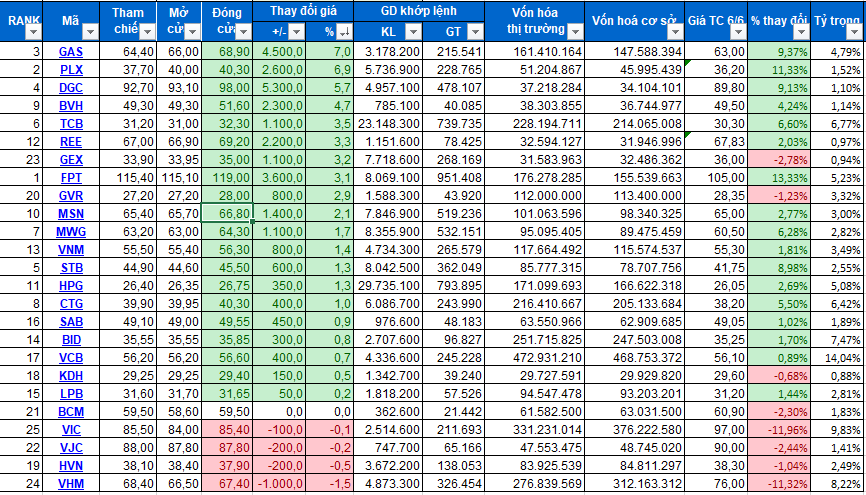Select VIC % thay đổi cell -11,96%
The image size is (866, 495).
click(x=779, y=429)
